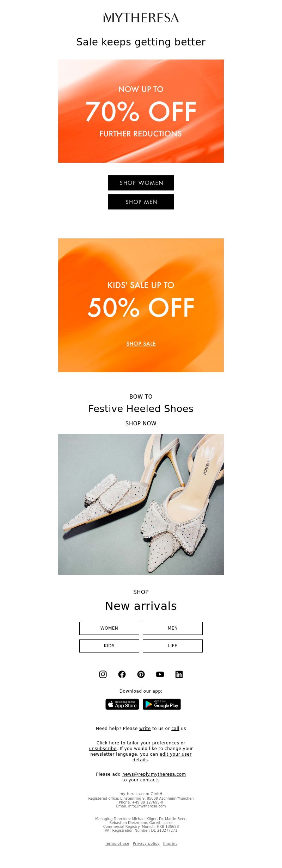Click the Google Play download badge
The image size is (282, 868).
162,704
